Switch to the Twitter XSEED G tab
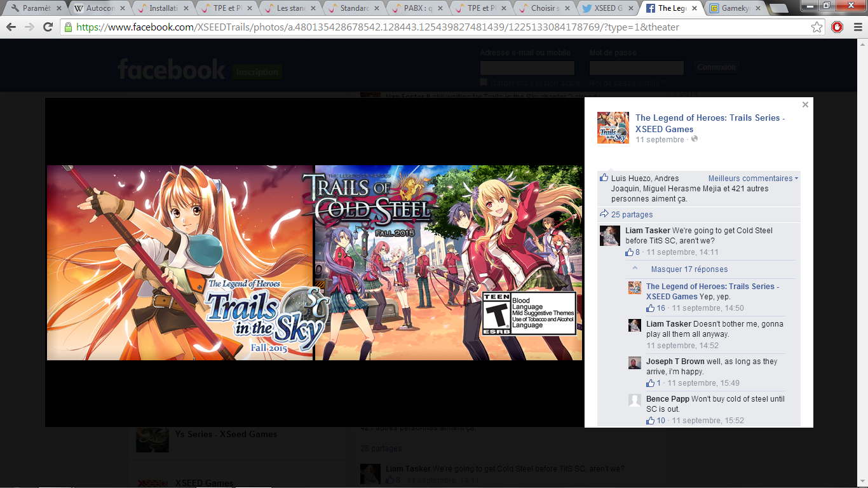Image resolution: width=868 pixels, height=488 pixels. coord(607,9)
